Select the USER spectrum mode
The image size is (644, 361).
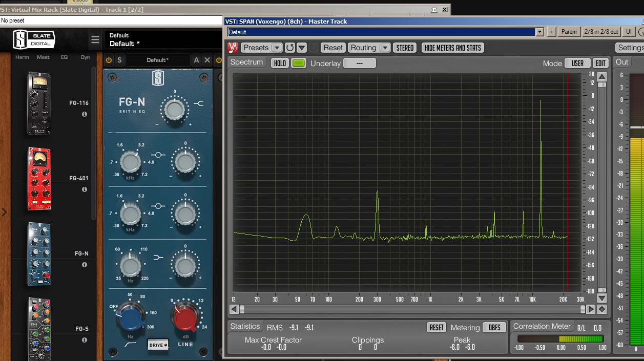coord(577,63)
